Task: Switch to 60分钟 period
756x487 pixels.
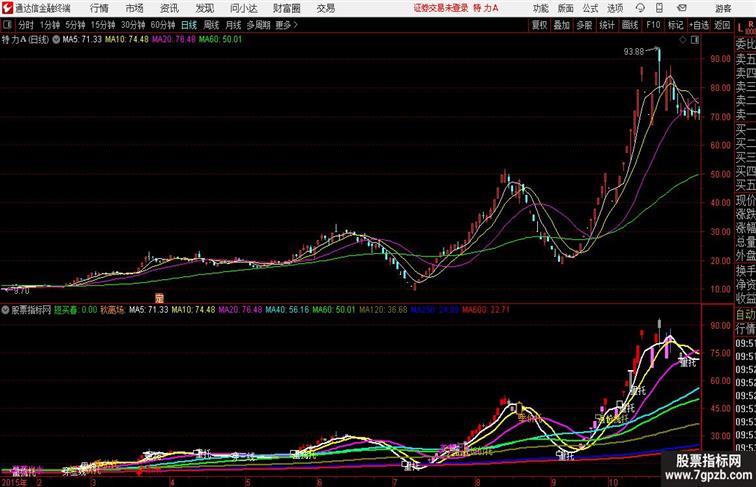Action: point(162,25)
